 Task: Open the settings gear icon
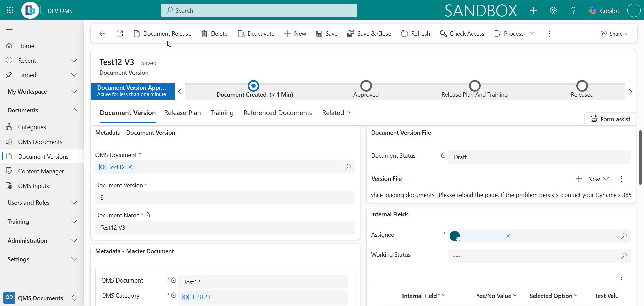pyautogui.click(x=553, y=10)
